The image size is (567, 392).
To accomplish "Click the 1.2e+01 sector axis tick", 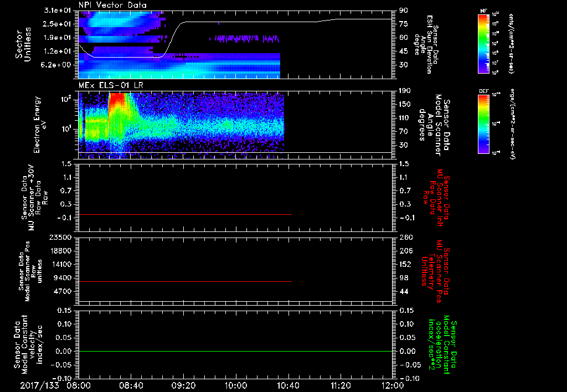I will [57, 51].
